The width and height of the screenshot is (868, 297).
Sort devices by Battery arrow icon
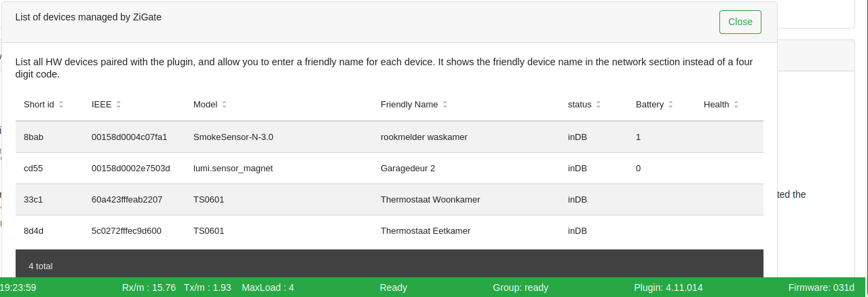[671, 105]
